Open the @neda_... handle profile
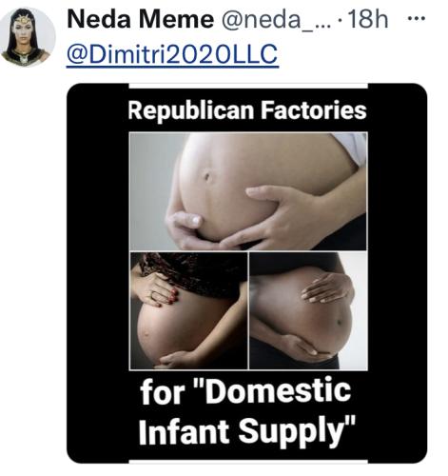Viewport: 448px width, 476px height. 275,20
